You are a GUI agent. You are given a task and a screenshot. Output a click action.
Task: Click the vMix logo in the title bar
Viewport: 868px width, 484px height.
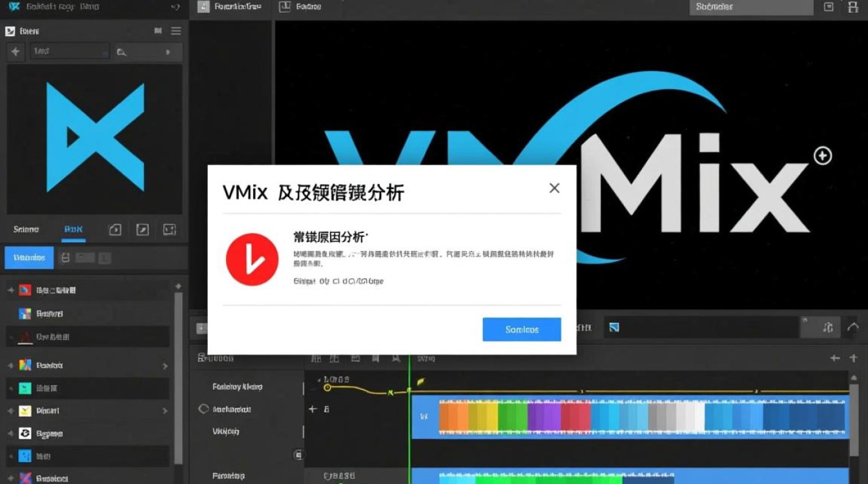pos(14,6)
